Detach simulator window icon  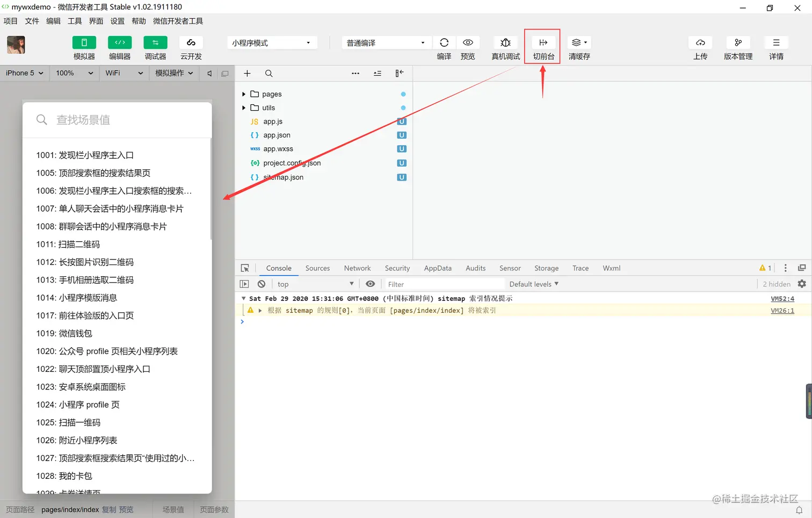[225, 74]
